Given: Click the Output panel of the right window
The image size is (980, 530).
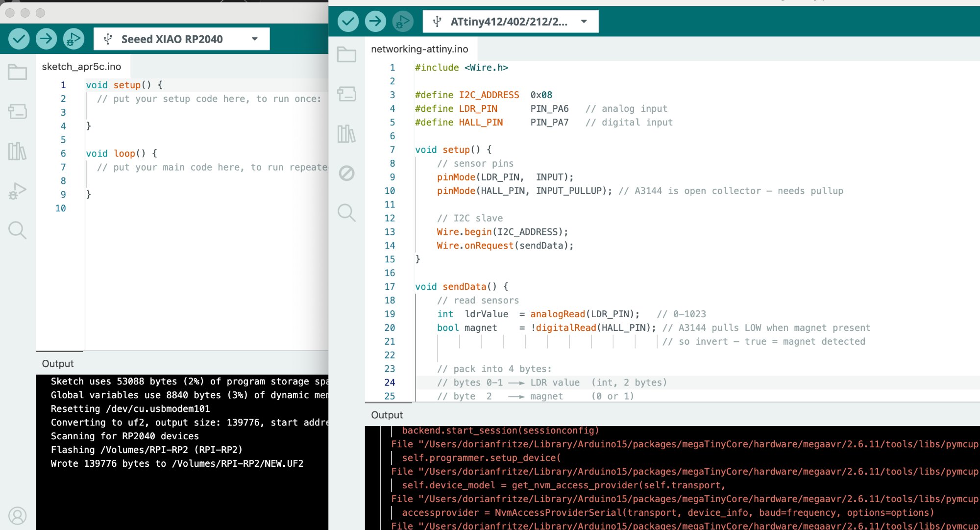Looking at the screenshot, I should click(x=387, y=414).
